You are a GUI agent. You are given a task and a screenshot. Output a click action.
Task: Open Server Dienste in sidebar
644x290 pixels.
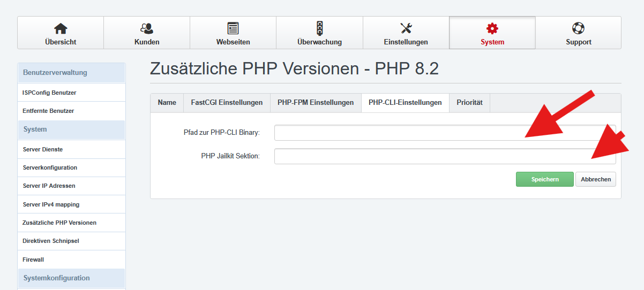pos(72,149)
